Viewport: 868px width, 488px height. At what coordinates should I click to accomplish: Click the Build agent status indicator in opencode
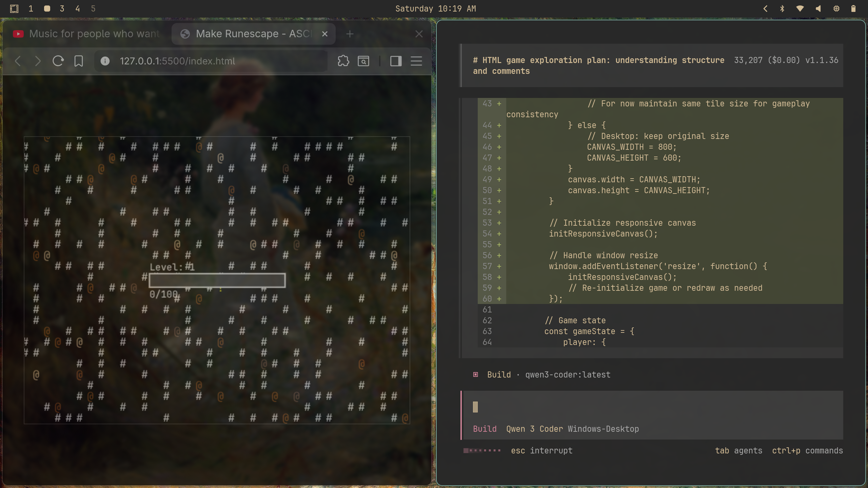[x=476, y=374]
